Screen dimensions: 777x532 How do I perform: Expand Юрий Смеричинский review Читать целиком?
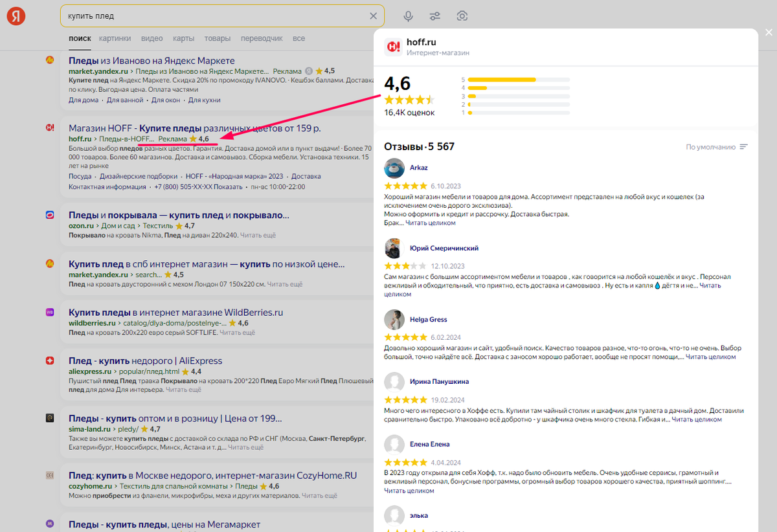(552, 289)
